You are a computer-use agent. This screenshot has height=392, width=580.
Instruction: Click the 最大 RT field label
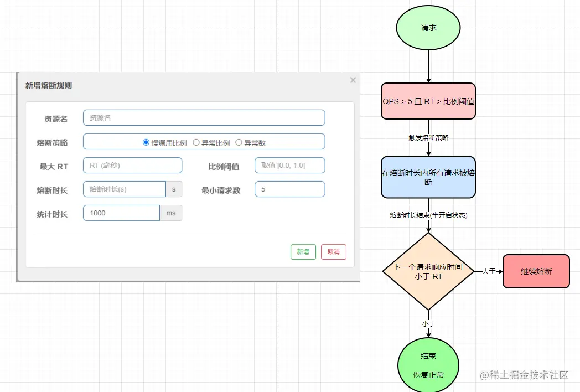(54, 167)
